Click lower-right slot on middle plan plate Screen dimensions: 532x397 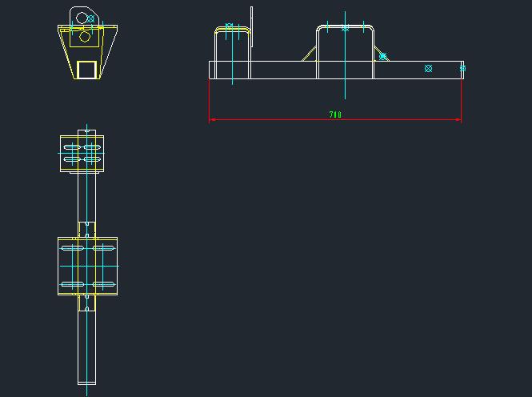(104, 284)
